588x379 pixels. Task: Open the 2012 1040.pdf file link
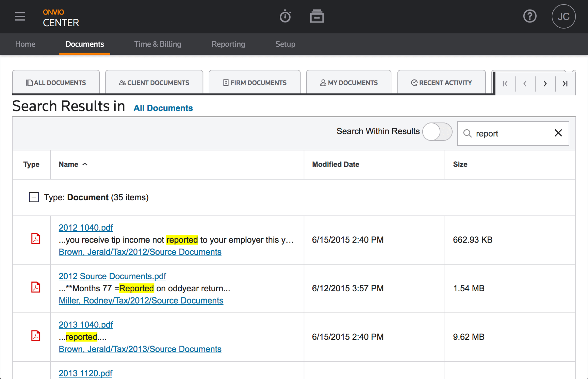coord(86,227)
